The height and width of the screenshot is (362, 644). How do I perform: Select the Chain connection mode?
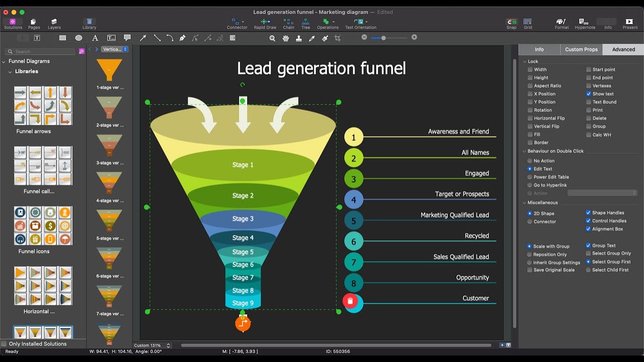click(288, 24)
